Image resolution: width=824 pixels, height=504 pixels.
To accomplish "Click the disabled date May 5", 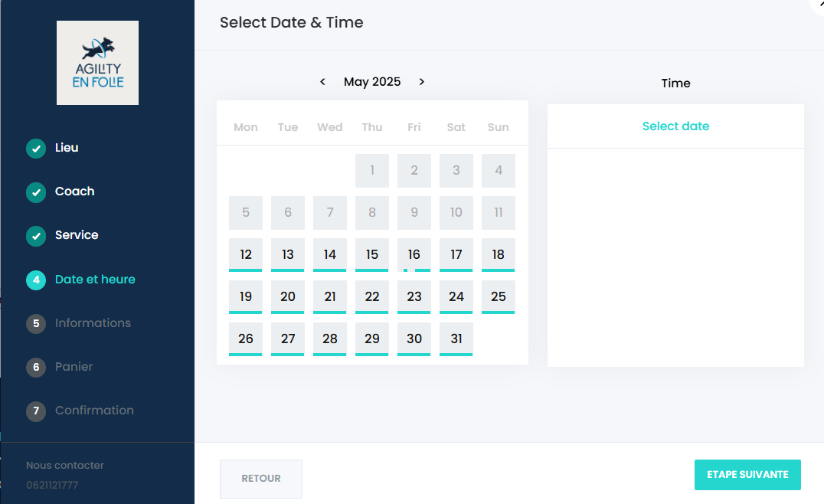I will click(x=245, y=213).
